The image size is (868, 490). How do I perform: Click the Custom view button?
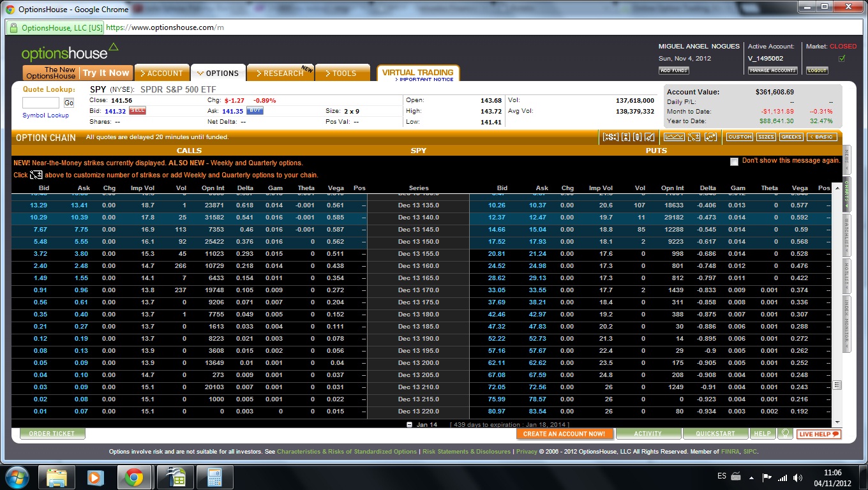point(740,137)
